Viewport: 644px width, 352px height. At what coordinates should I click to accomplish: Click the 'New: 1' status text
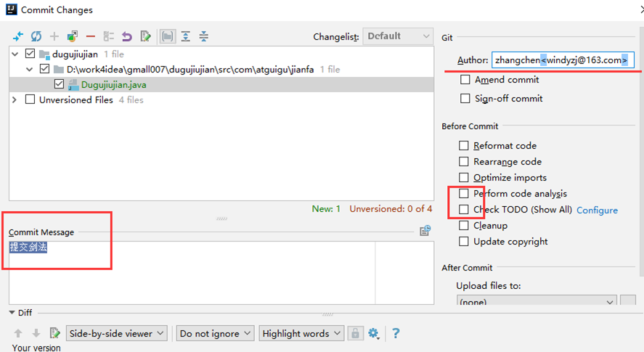tap(326, 208)
